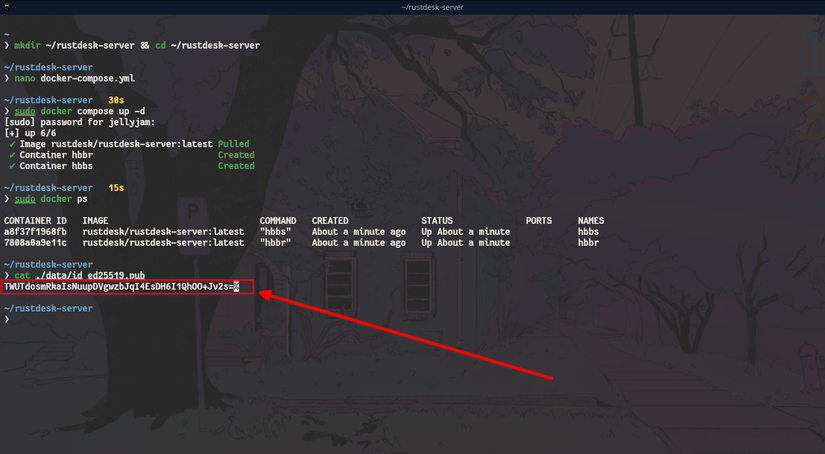Screen dimensions: 825x454
Task: Click the PORTS column header
Action: pyautogui.click(x=539, y=220)
